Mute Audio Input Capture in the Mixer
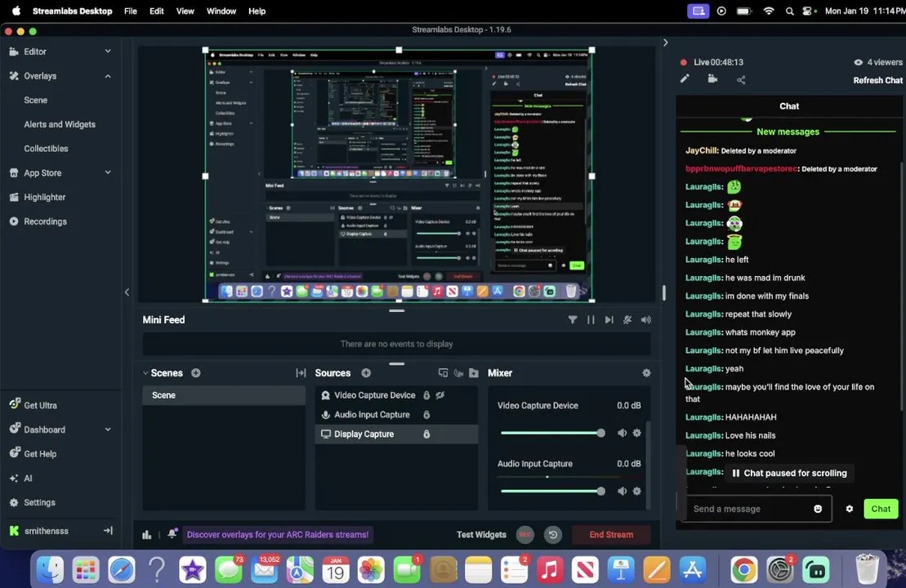Screen dimensions: 906x588 622,491
